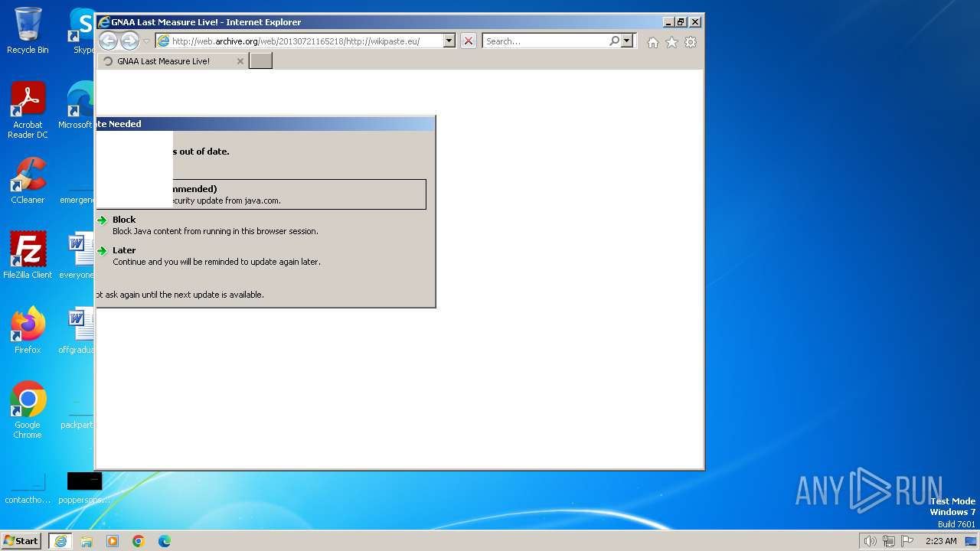The image size is (980, 551).
Task: Open the recent pages dropdown beside the forward arrow
Action: tap(147, 41)
